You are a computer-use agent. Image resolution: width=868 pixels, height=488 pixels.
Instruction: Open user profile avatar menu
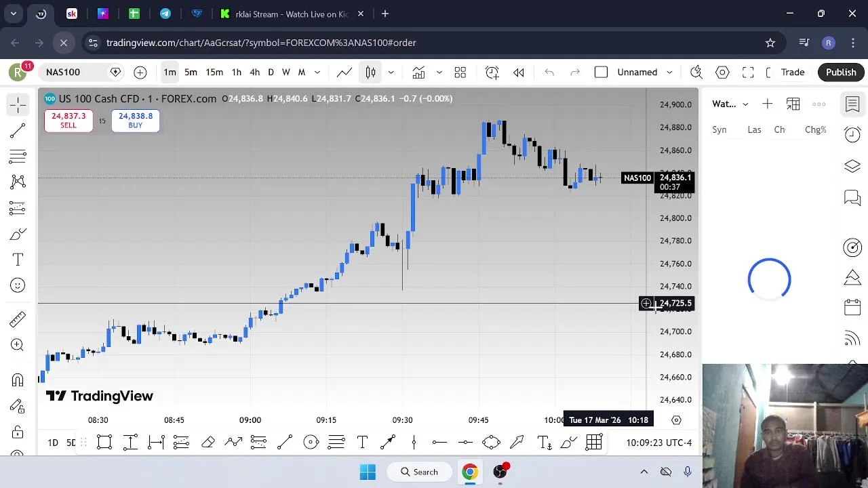(x=18, y=72)
